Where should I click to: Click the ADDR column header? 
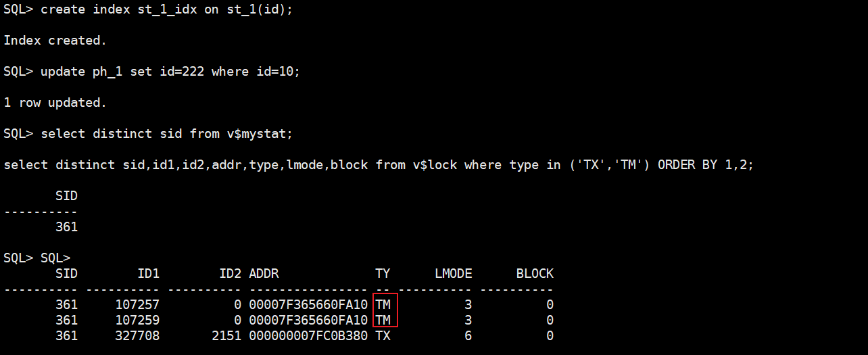[264, 274]
